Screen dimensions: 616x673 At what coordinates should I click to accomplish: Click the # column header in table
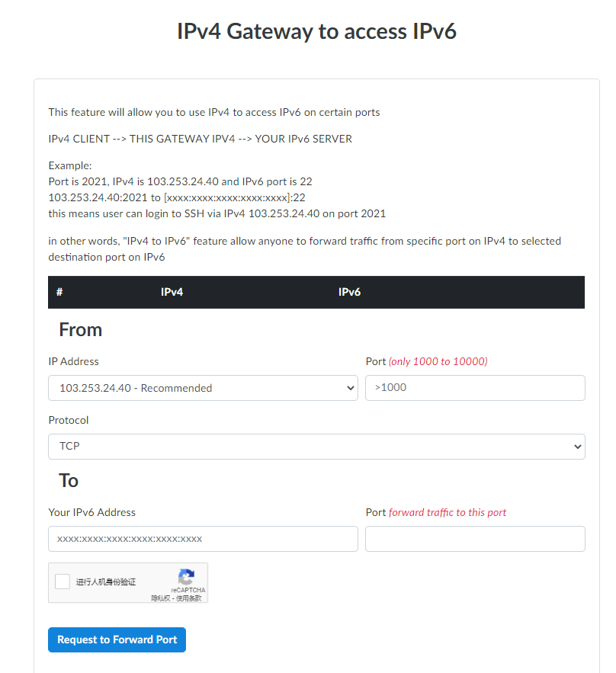pos(59,292)
